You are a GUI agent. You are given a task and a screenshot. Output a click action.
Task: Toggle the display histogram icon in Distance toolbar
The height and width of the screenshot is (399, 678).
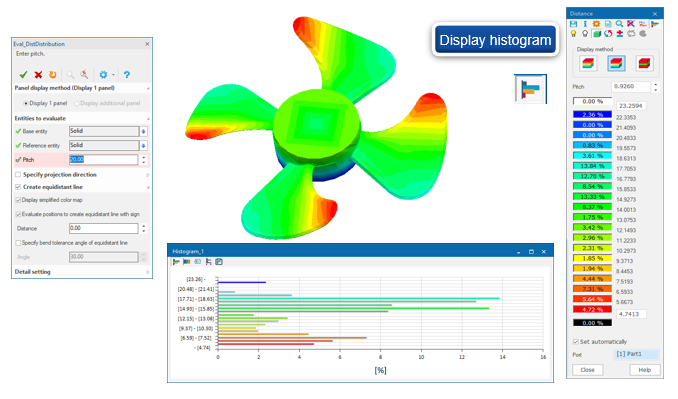[x=655, y=24]
